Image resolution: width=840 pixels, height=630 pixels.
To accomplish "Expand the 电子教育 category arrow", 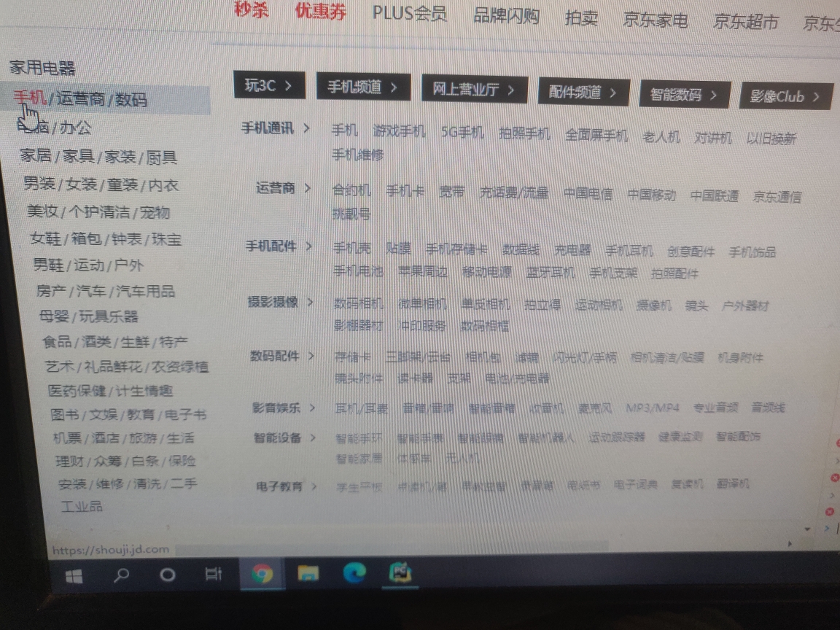I will point(314,486).
